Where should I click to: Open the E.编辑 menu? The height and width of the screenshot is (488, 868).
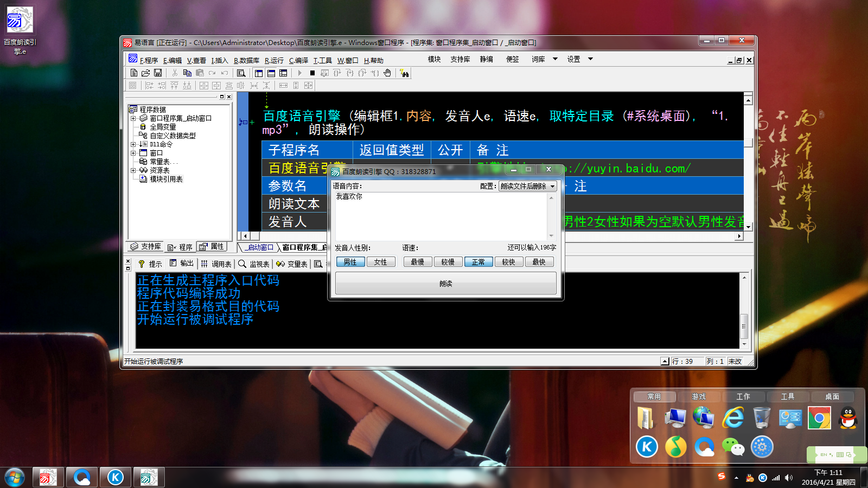pos(173,60)
